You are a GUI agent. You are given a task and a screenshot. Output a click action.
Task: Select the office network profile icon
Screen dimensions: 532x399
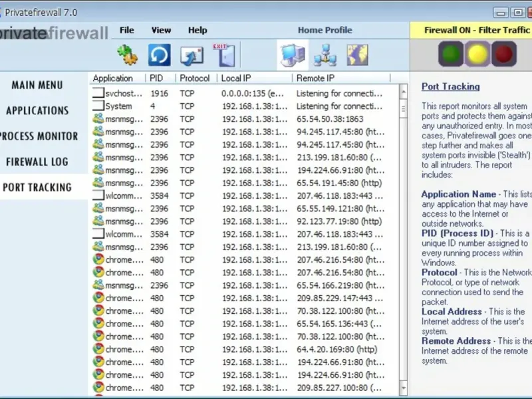point(325,55)
